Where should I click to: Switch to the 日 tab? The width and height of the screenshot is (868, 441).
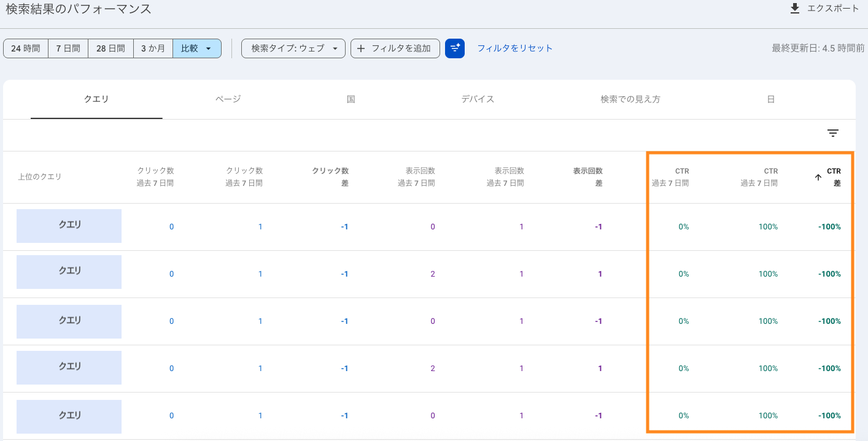771,99
